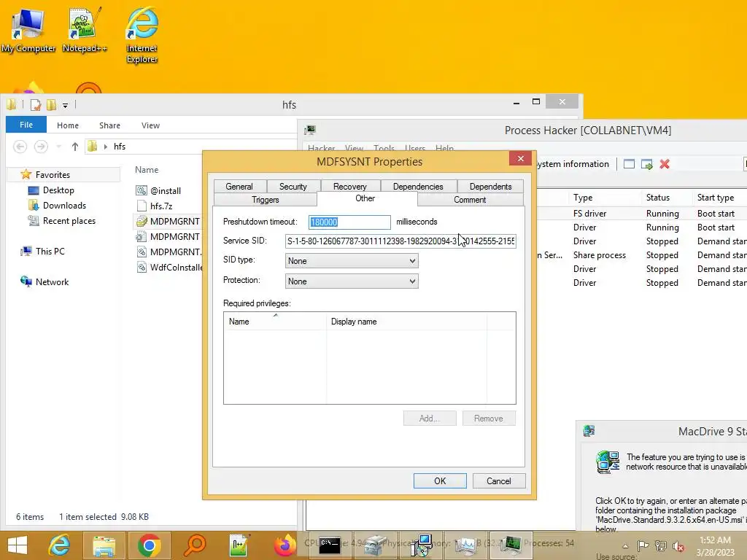Open the Home ribbon tab in Explorer
747x560 pixels.
pyautogui.click(x=68, y=125)
